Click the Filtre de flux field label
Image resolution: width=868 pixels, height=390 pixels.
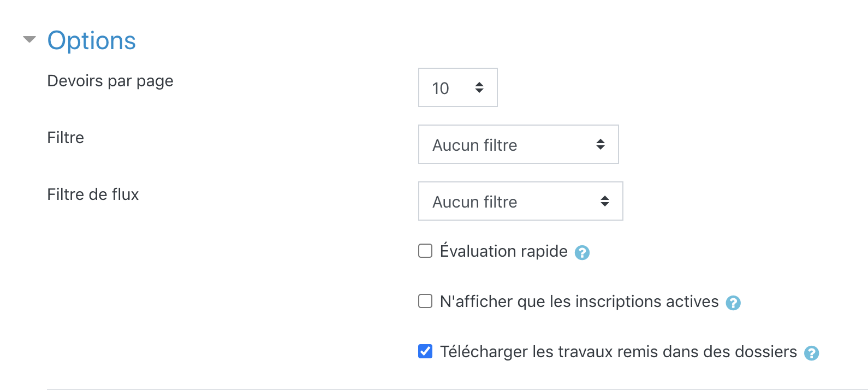pyautogui.click(x=93, y=194)
